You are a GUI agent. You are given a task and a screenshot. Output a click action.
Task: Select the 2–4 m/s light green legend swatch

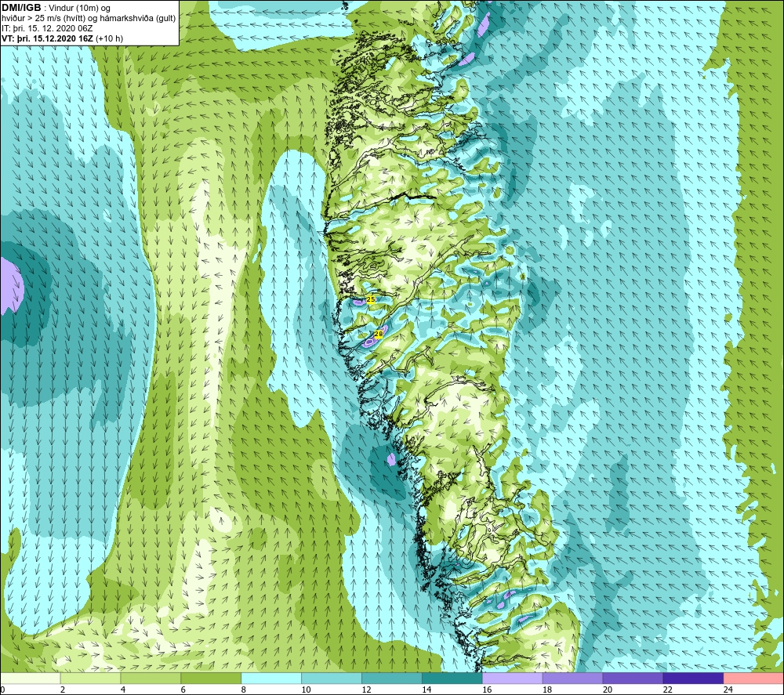[90, 679]
